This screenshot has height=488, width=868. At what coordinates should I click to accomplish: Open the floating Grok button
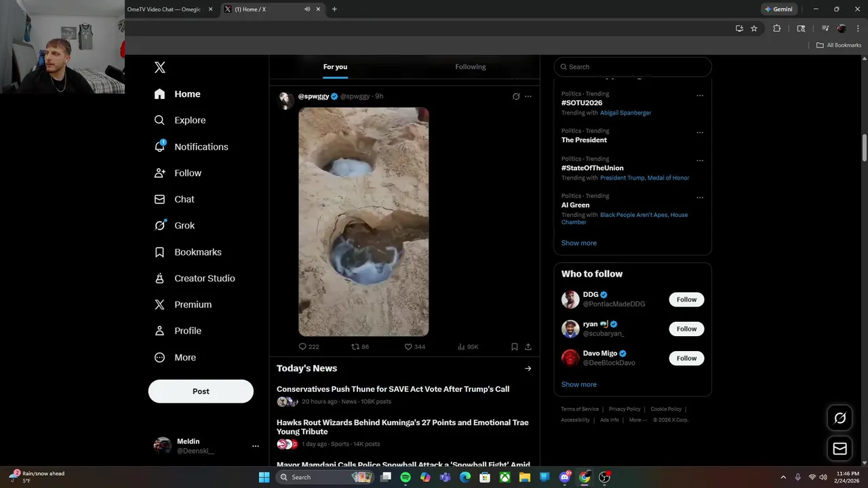point(840,418)
